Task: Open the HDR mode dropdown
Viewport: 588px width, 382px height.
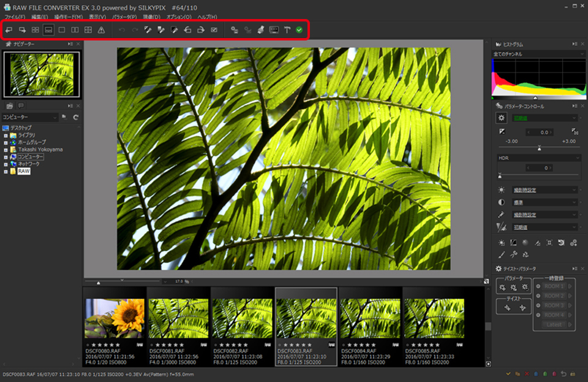Action: click(539, 158)
